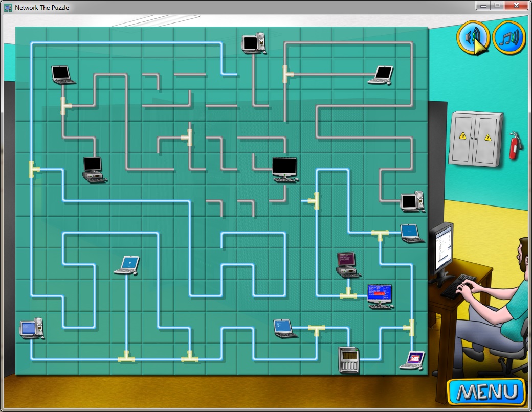Click the unlit desktop computer on the right edge
The width and height of the screenshot is (532, 412).
412,201
